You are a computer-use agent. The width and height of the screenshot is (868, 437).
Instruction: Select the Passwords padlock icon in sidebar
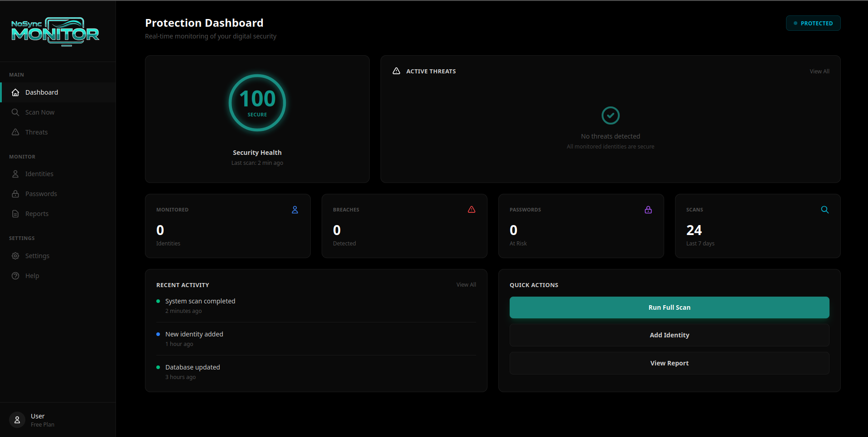(15, 193)
